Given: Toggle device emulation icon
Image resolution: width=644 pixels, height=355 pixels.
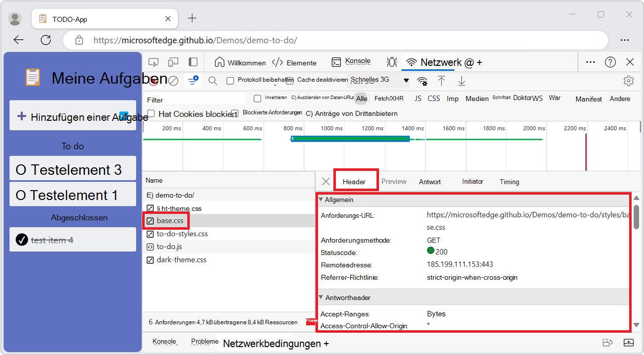Looking at the screenshot, I should tap(173, 62).
